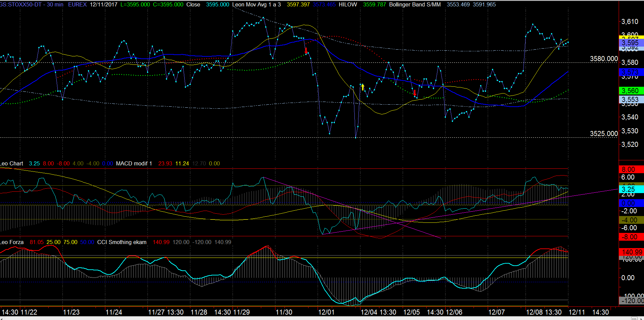Click the 12/07 date on time axis
The width and height of the screenshot is (644, 320).
[497, 312]
